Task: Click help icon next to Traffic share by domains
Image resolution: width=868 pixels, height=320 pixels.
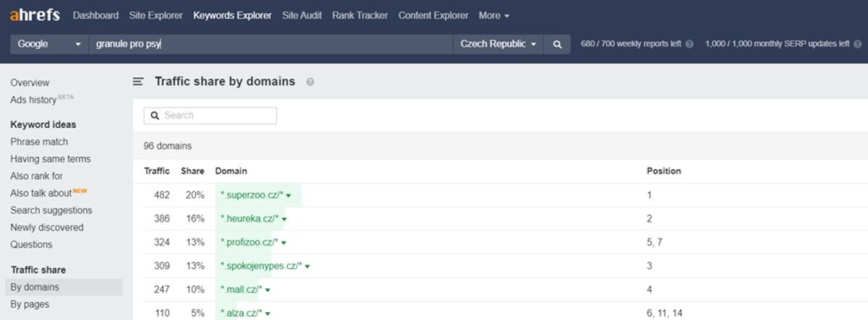Action: (310, 82)
